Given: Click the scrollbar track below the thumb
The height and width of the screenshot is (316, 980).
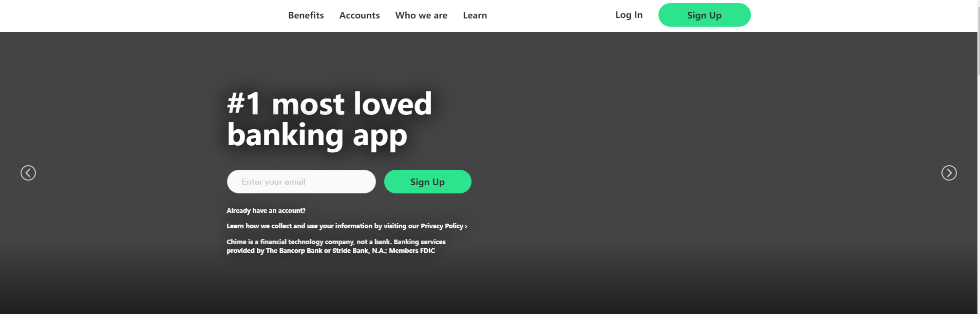Looking at the screenshot, I should (x=978, y=195).
